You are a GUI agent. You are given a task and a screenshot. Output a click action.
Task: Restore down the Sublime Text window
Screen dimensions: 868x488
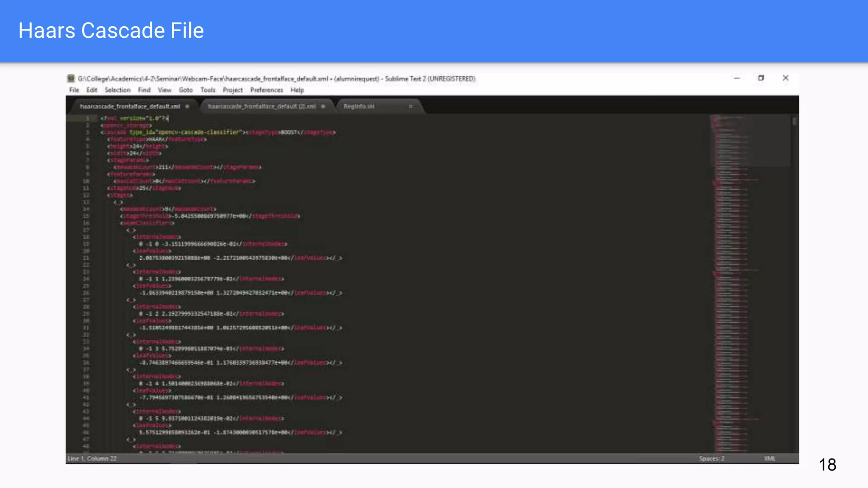(x=761, y=78)
